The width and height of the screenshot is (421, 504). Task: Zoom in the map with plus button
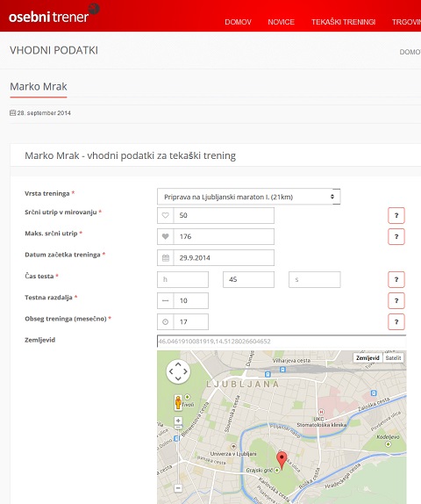tap(178, 421)
